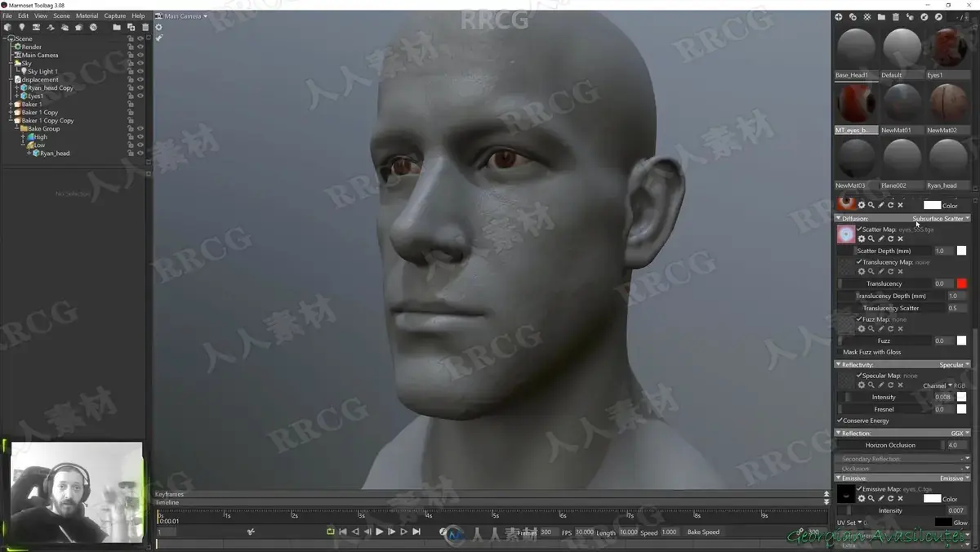Open the Specular reflectivity model dropdown

tap(954, 365)
